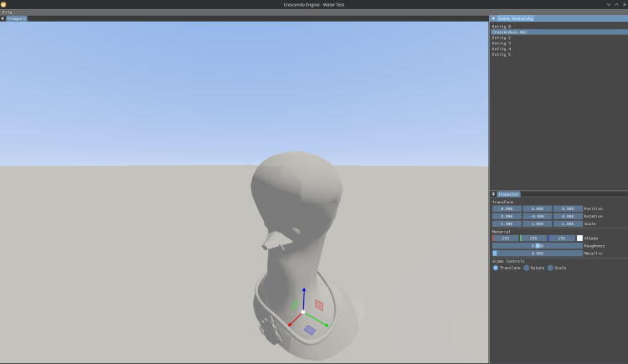The image size is (628, 364).
Task: Select Entity 5 in the hierarchy
Action: [x=559, y=54]
